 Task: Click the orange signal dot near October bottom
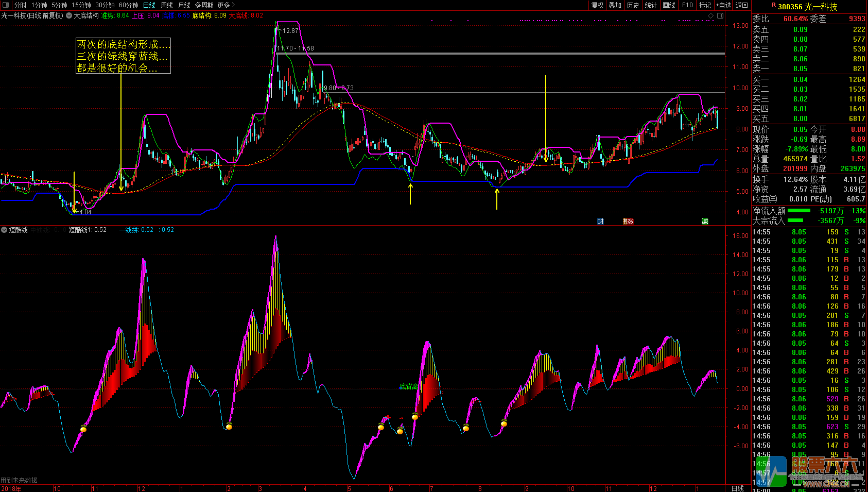tap(83, 429)
